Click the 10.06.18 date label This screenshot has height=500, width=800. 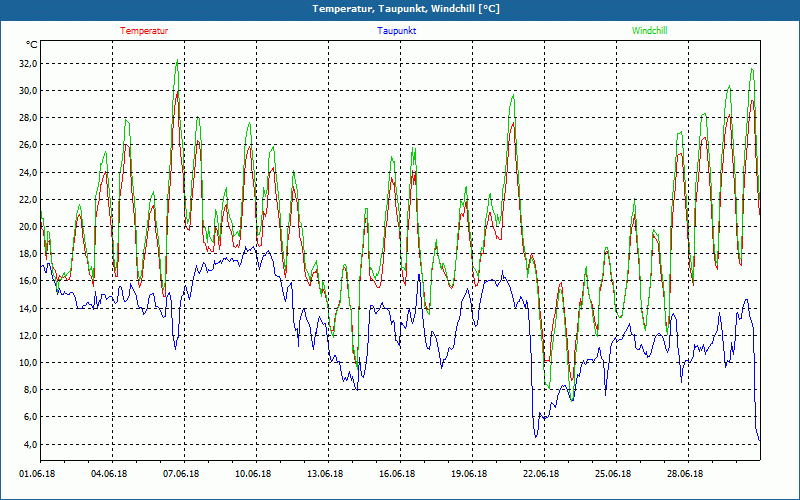[x=253, y=474]
